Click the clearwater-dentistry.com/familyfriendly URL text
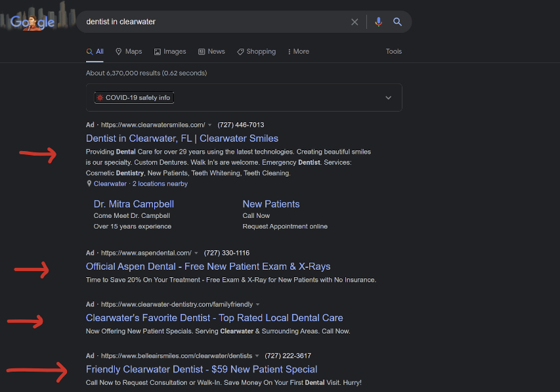 177,304
